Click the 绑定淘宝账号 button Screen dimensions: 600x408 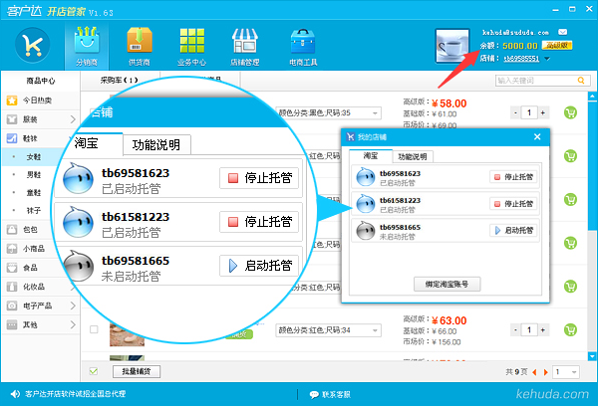446,284
